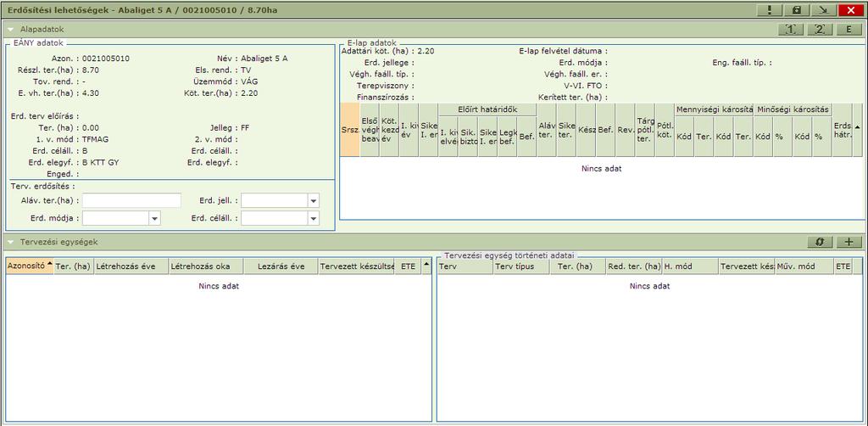Click the exclamation mark warning button
Viewport: 868px width, 426px height.
pyautogui.click(x=771, y=10)
